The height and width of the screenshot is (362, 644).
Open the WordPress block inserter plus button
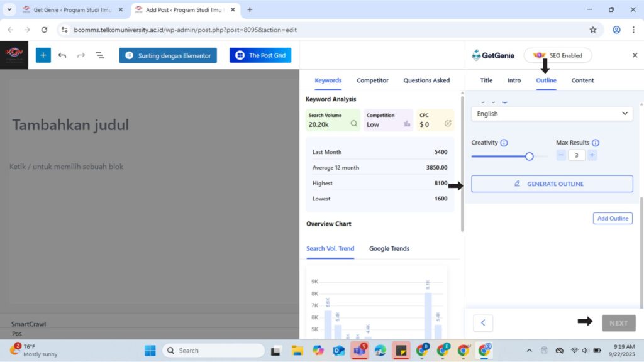[x=43, y=55]
